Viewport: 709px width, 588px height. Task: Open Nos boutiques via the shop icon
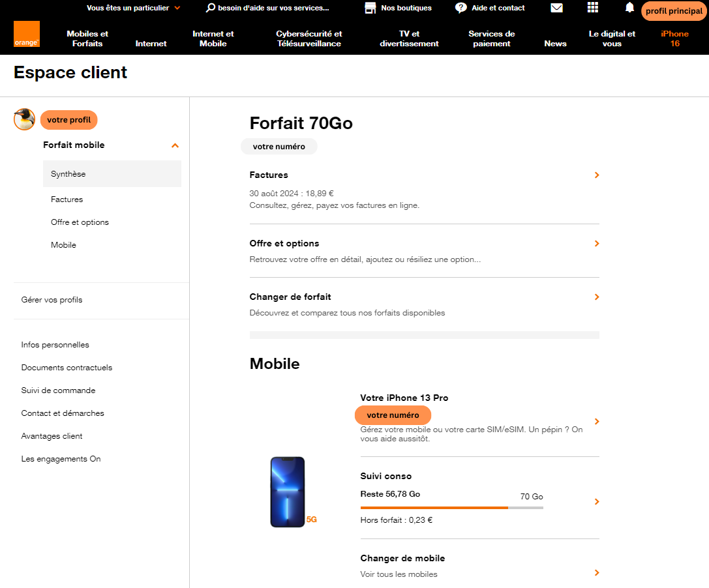pos(372,8)
